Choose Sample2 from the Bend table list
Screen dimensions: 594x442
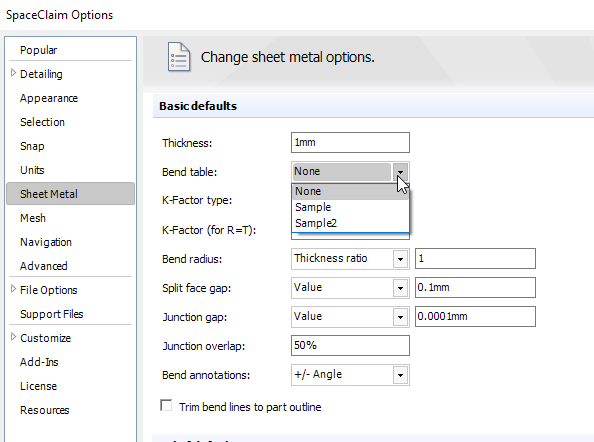[350, 223]
